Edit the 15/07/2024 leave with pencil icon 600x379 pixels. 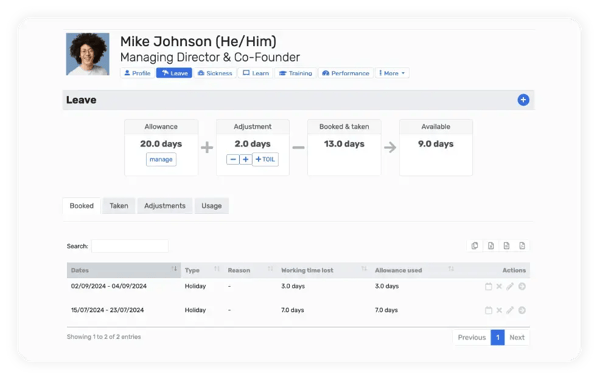tap(510, 310)
